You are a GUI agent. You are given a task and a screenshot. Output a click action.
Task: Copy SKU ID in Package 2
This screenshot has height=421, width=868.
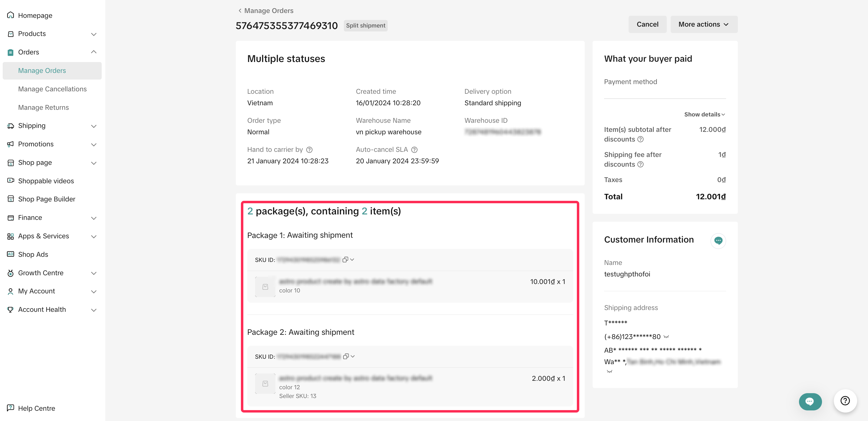pyautogui.click(x=345, y=356)
